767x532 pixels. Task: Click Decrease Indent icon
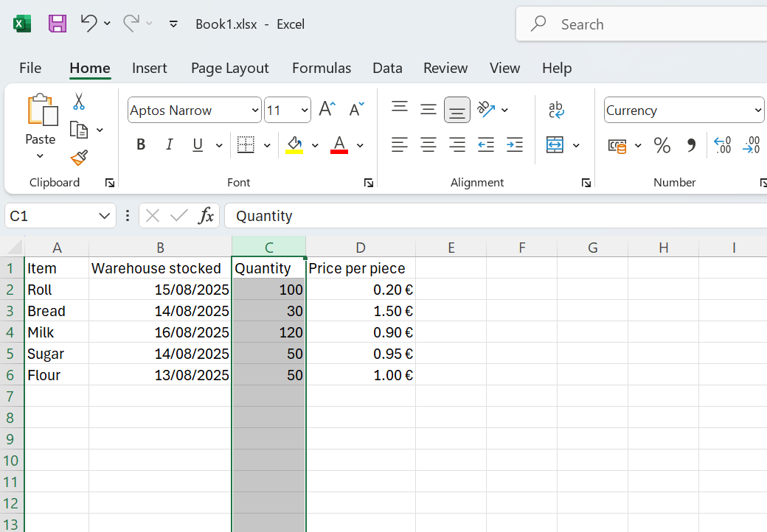[486, 144]
